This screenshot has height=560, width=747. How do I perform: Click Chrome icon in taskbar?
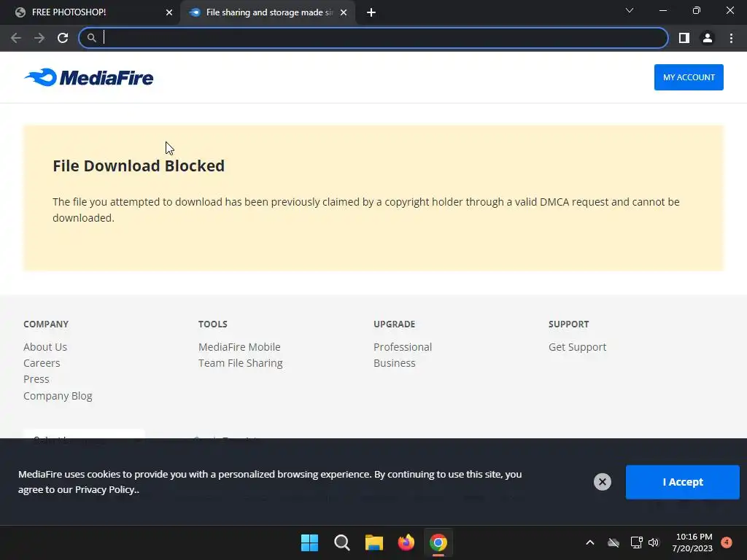[438, 542]
